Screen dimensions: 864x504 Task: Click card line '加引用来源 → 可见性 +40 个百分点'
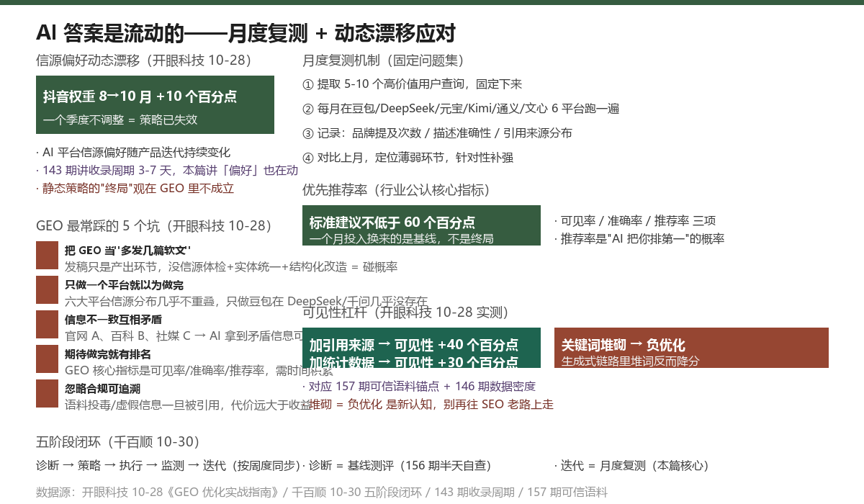tap(414, 345)
